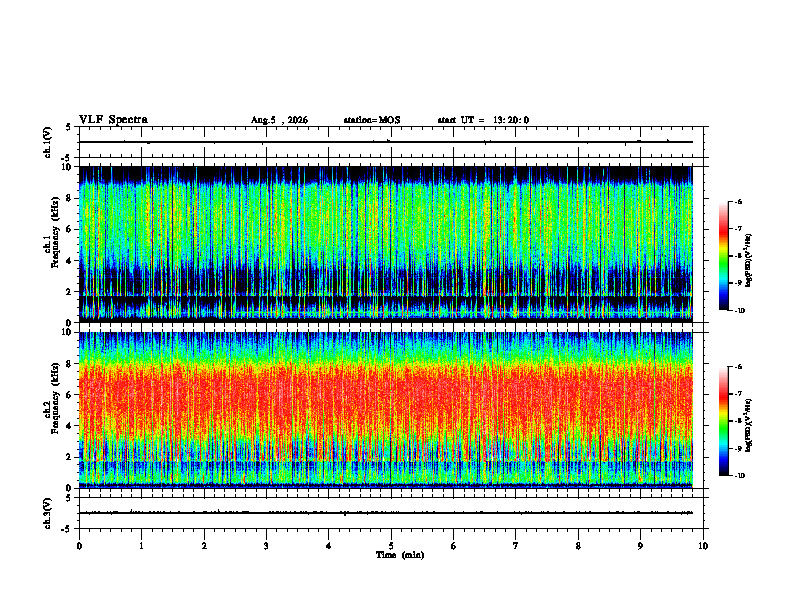The height and width of the screenshot is (612, 792).
Task: Click the "3" tick on Time axis
Action: tap(266, 546)
